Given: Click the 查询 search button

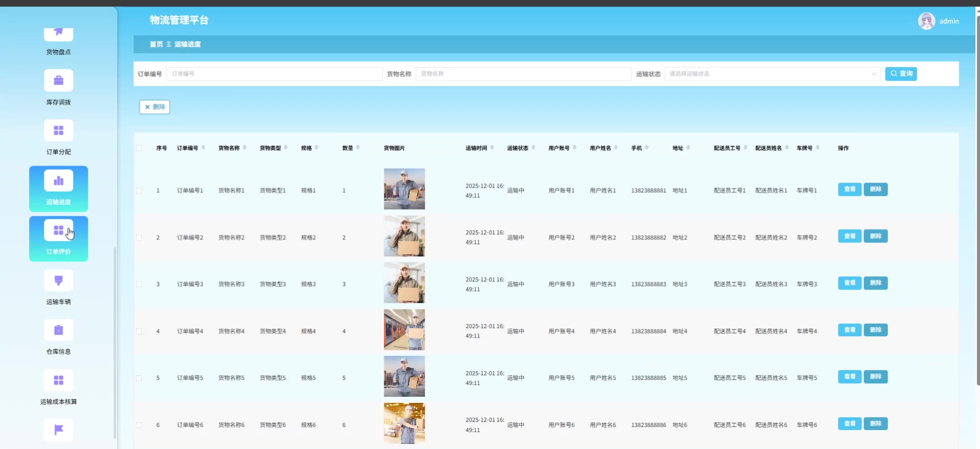Looking at the screenshot, I should pos(901,74).
